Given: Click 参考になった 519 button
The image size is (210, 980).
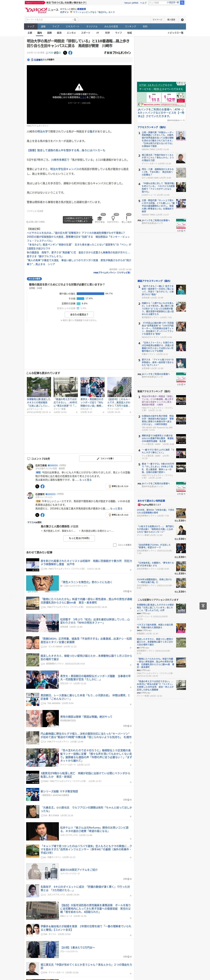Looking at the screenshot, I should (x=119, y=486).
